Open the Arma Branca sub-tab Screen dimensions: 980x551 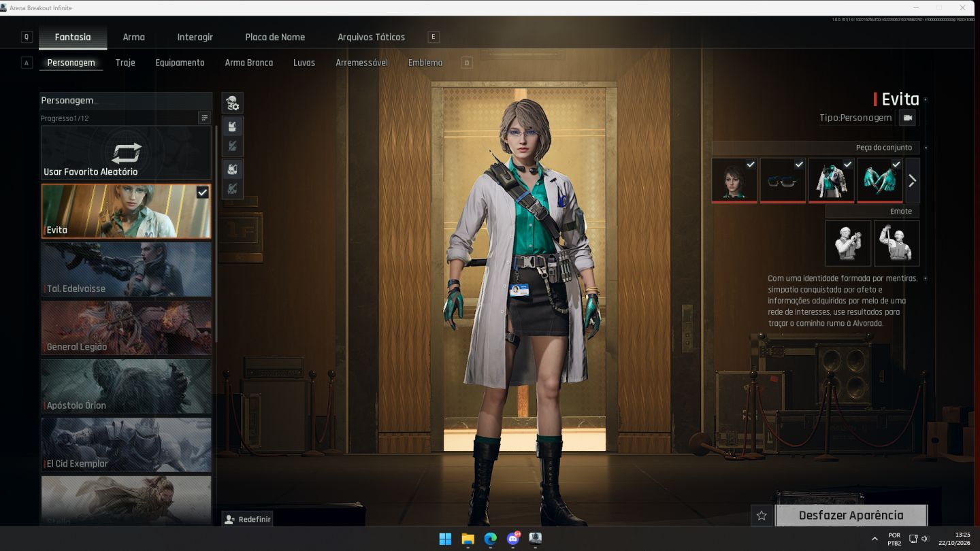(249, 63)
